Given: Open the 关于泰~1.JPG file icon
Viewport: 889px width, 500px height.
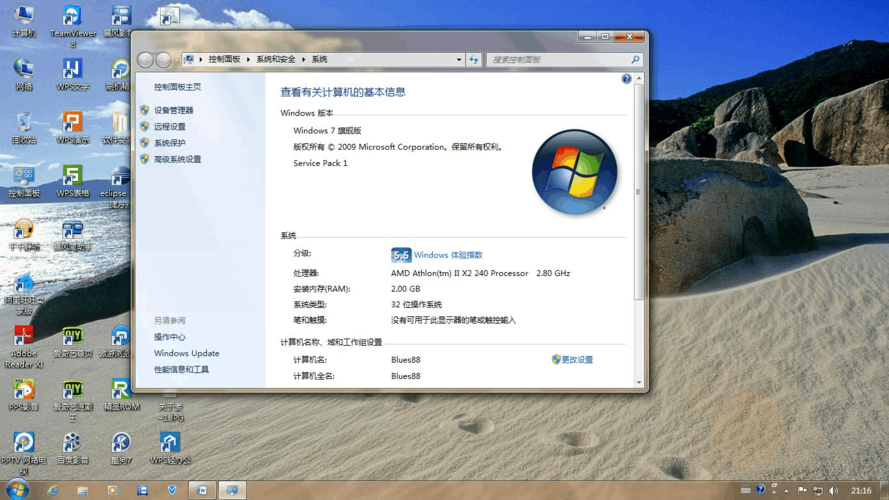Looking at the screenshot, I should (170, 406).
